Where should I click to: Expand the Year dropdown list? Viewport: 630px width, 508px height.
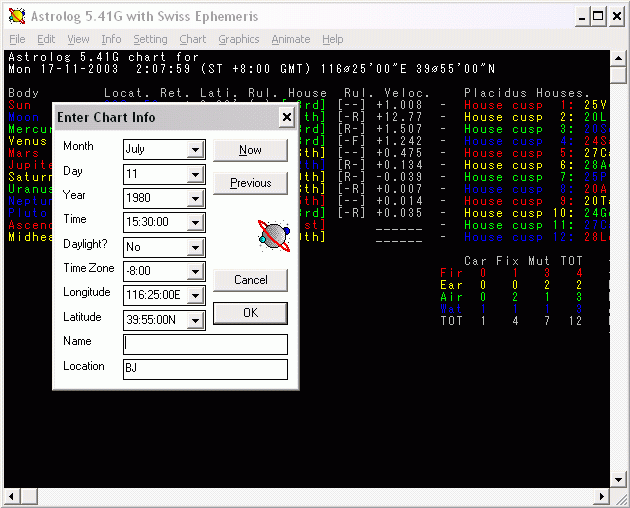[x=196, y=199]
